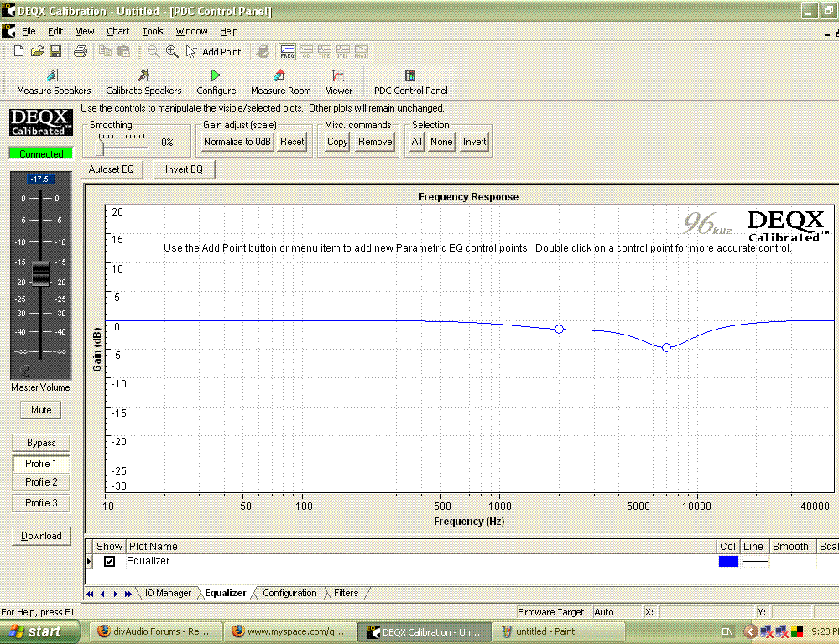Screen dimensions: 839x644
Task: Open the File menu
Action: [x=29, y=31]
